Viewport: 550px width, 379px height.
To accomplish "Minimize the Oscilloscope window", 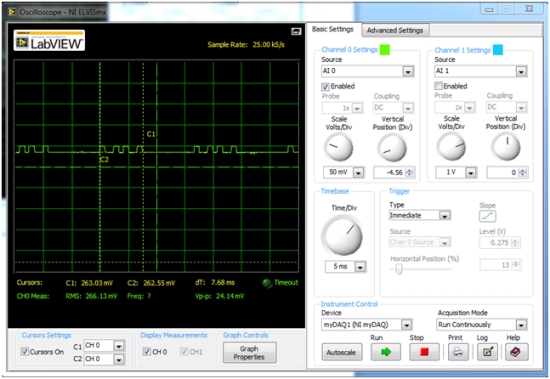I will 489,9.
